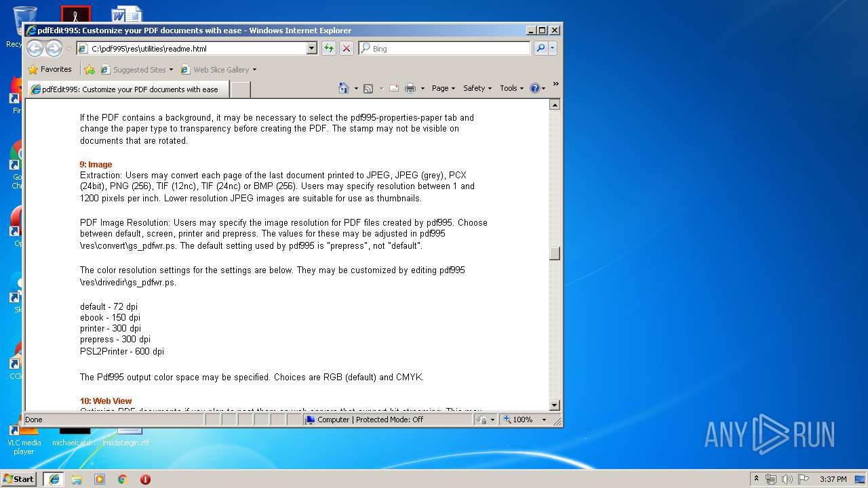Select the pdfEdit995 browser tab
This screenshot has width=868, height=488.
click(128, 89)
